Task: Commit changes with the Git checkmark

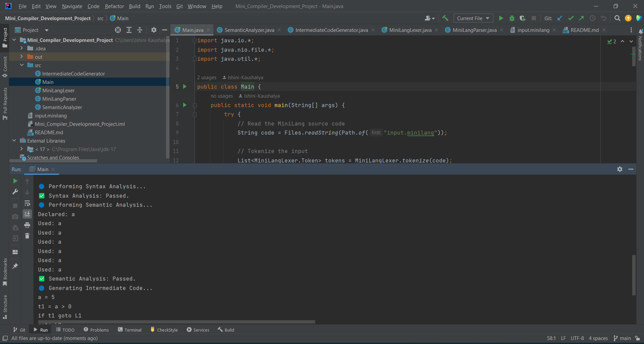Action: coord(571,18)
